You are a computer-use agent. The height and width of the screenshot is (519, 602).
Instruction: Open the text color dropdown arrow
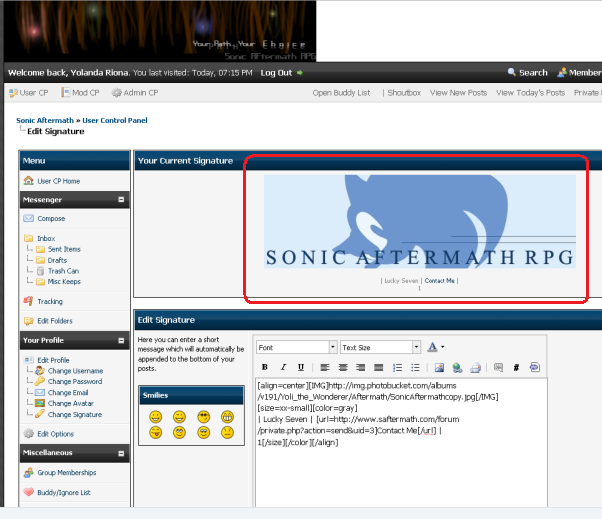click(x=443, y=347)
